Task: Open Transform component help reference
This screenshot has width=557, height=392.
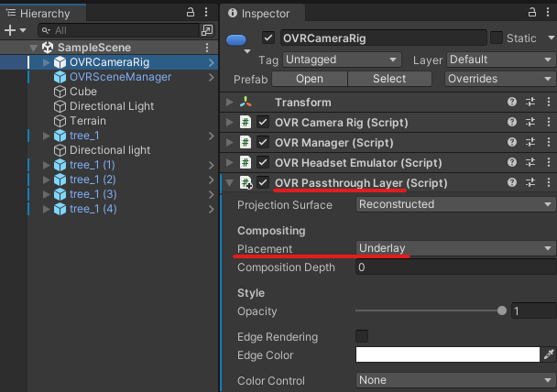Action: pos(512,103)
